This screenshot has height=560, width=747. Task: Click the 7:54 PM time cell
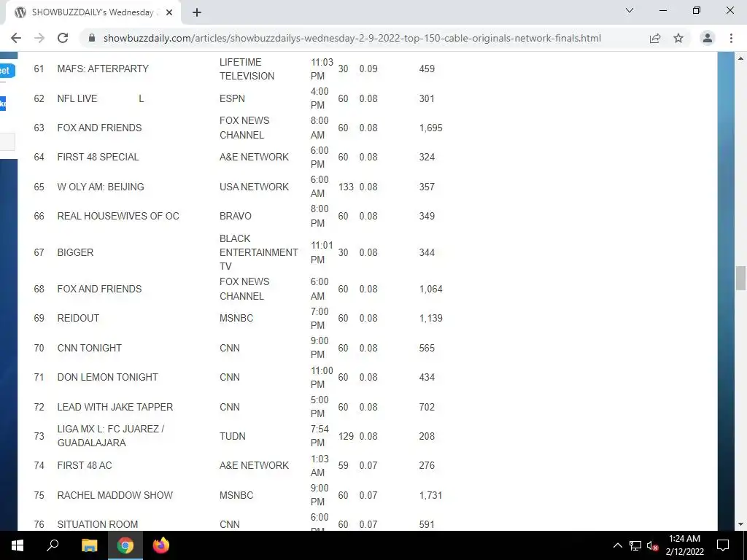point(320,436)
